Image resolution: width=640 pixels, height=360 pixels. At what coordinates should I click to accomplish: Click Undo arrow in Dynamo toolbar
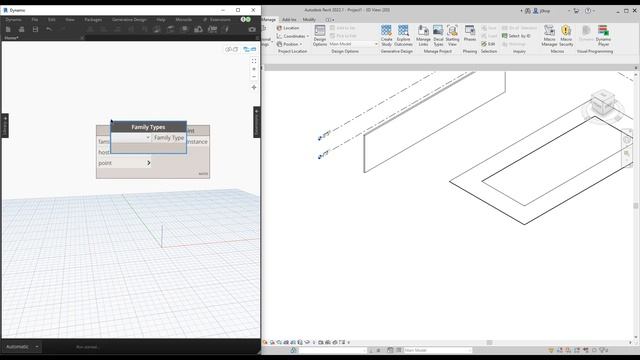[x=49, y=29]
